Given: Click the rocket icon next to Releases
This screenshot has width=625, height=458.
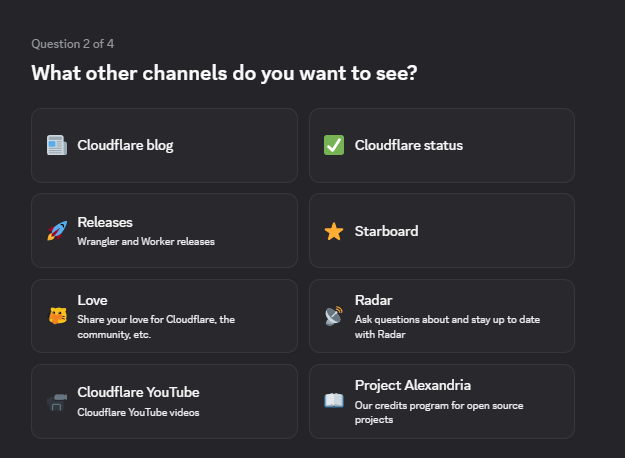Looking at the screenshot, I should pyautogui.click(x=57, y=231).
